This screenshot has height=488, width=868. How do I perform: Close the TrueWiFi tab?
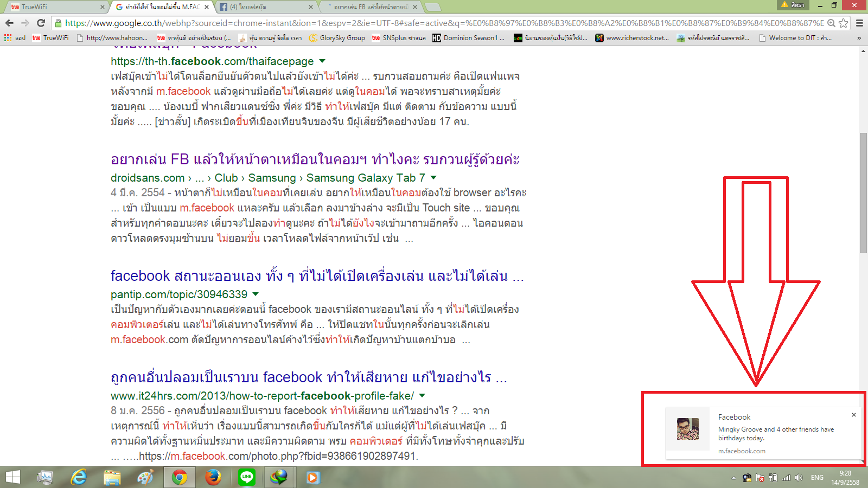click(x=103, y=7)
